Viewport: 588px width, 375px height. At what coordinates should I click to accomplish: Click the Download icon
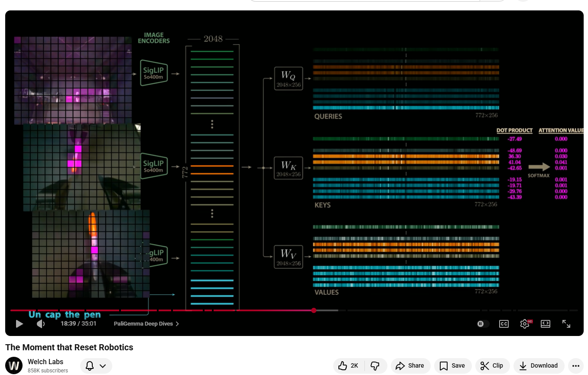coord(539,365)
